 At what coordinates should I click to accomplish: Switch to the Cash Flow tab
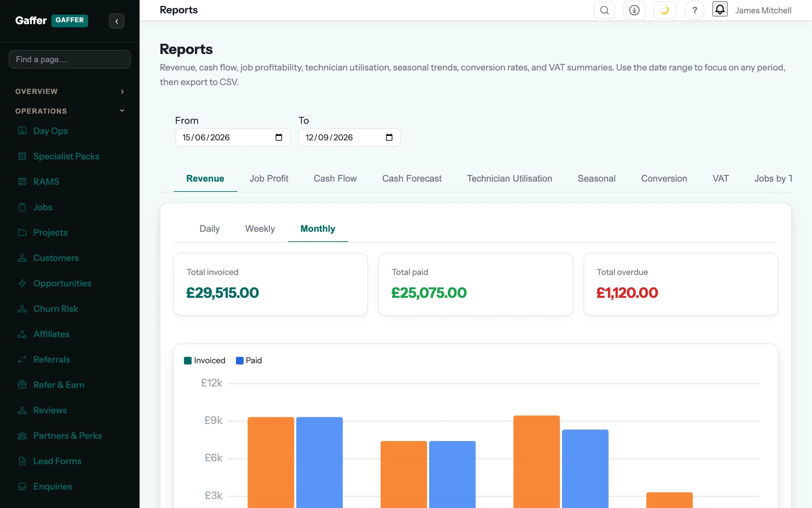335,178
